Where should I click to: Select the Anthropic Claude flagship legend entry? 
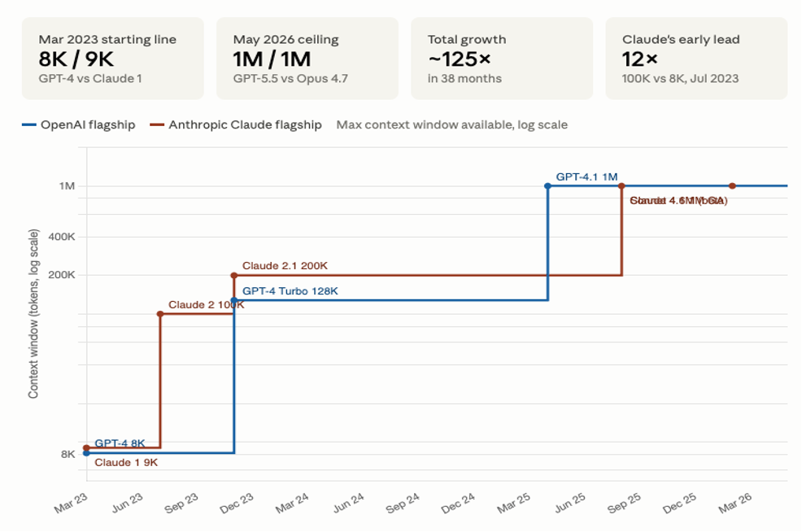tap(236, 124)
